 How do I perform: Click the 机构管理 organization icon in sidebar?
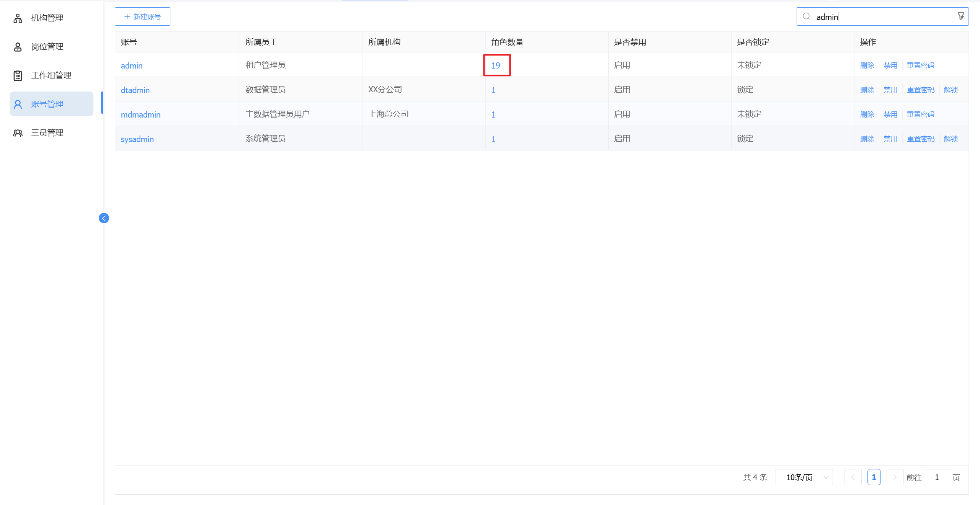pyautogui.click(x=18, y=18)
